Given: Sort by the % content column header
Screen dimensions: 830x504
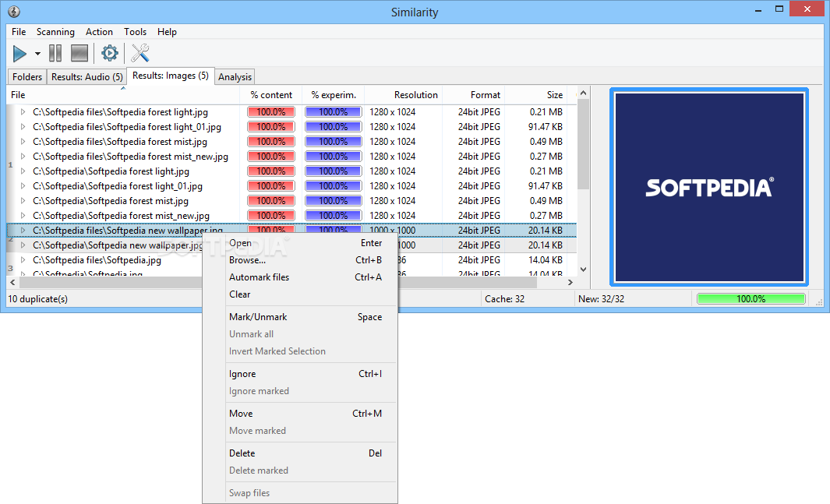Looking at the screenshot, I should tap(271, 95).
